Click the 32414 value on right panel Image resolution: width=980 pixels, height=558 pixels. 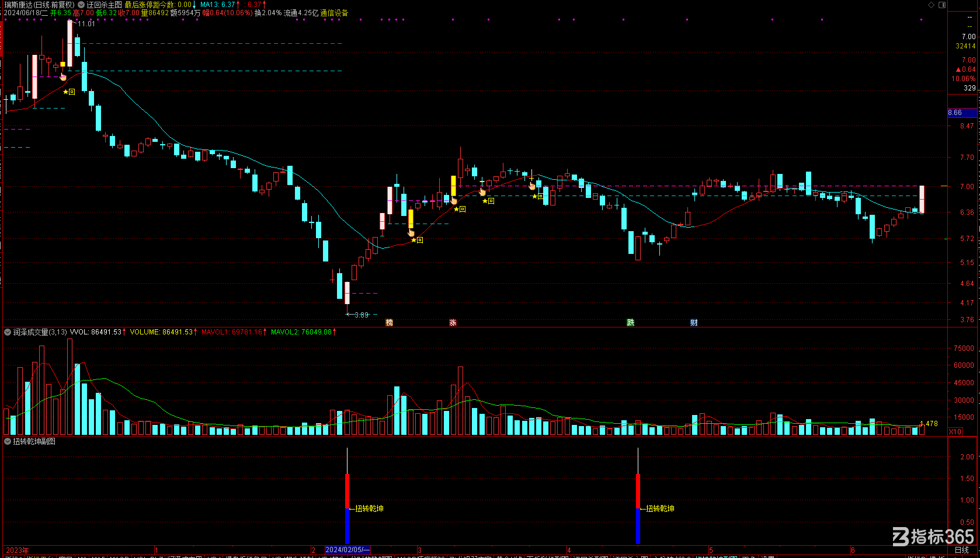pos(965,46)
